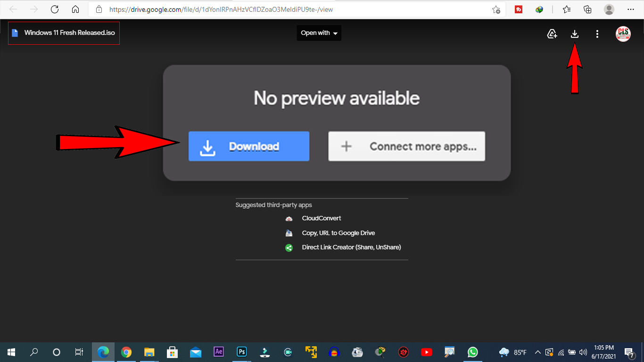Open the CLS account avatar menu
Viewport: 644px width, 362px height.
coord(623,33)
